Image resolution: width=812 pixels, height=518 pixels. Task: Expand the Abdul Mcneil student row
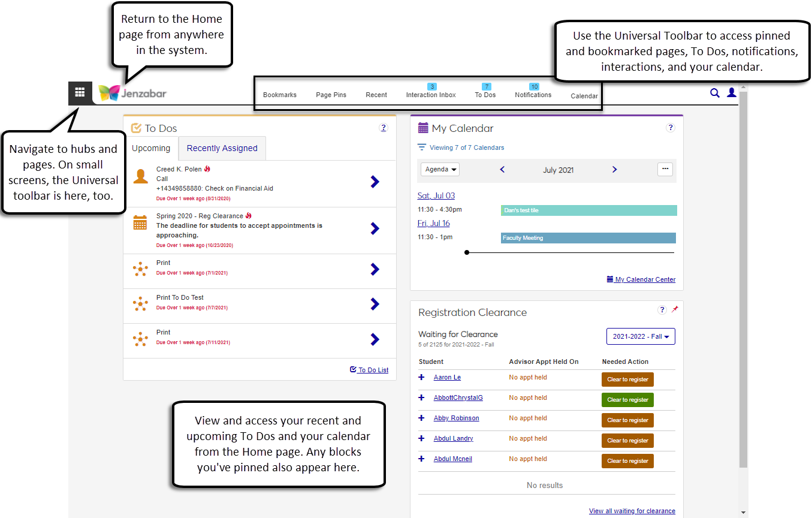click(x=421, y=459)
